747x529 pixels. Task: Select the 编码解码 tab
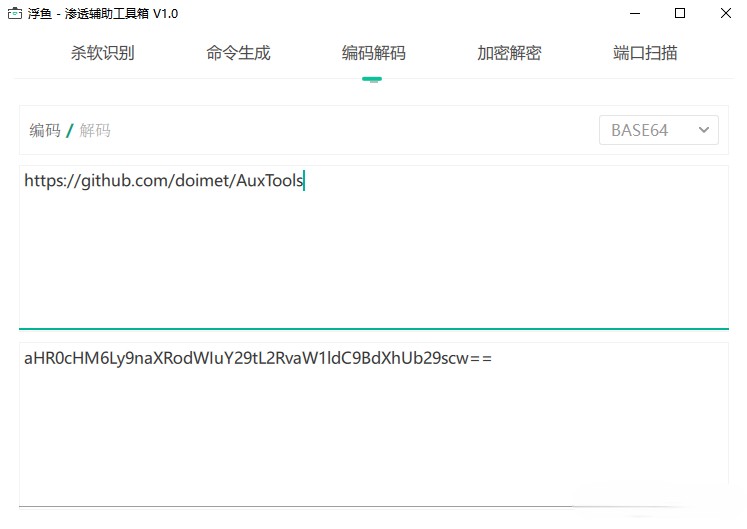coord(374,53)
